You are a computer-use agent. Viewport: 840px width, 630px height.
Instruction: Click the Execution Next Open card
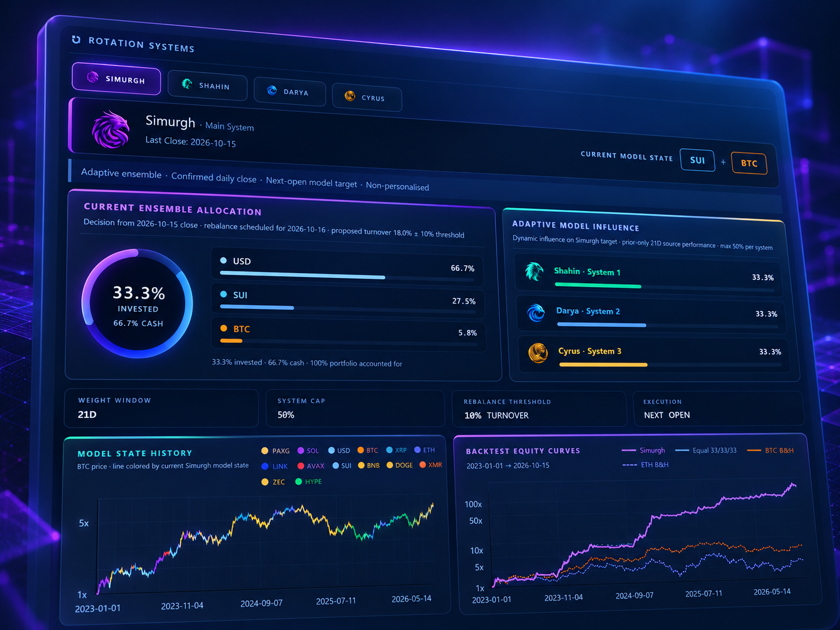tap(718, 409)
